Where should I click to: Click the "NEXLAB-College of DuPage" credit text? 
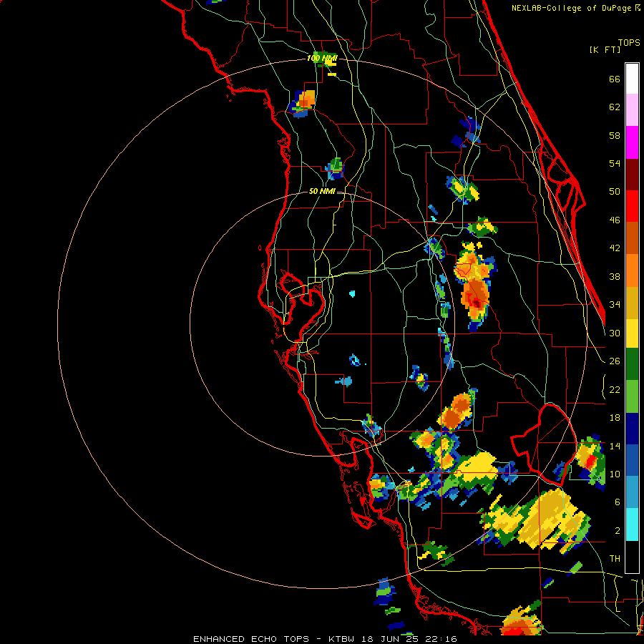572,8
